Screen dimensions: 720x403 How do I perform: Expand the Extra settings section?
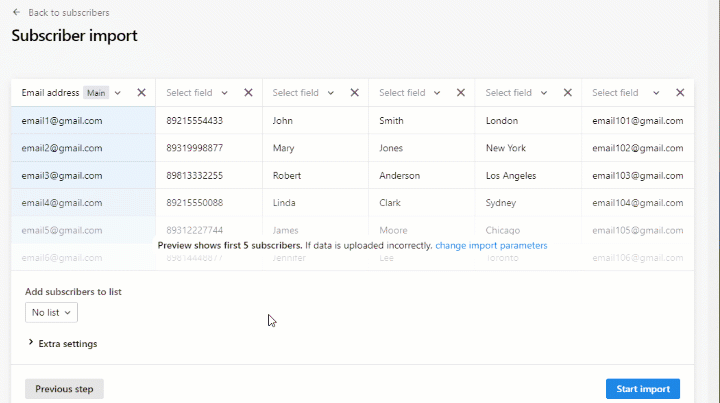(66, 344)
